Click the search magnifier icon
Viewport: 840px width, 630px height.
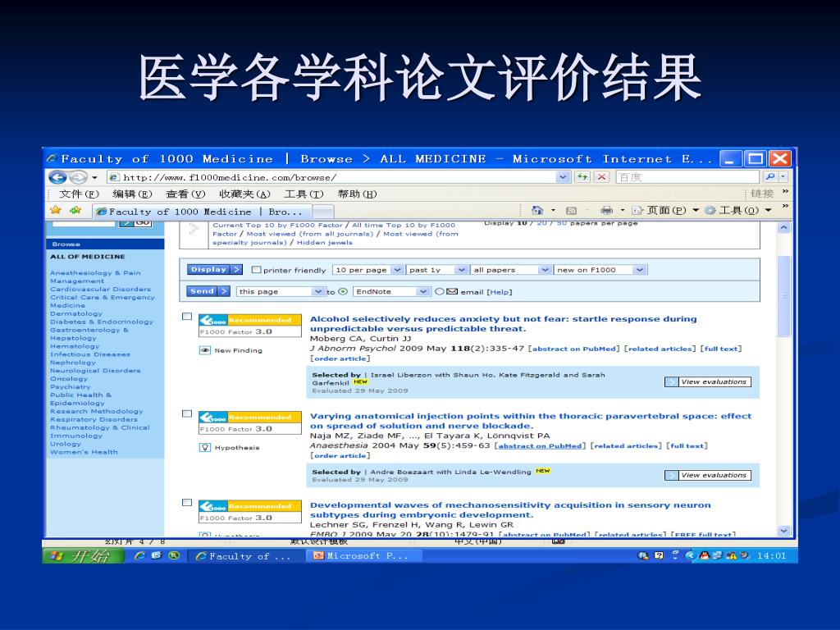(x=769, y=177)
